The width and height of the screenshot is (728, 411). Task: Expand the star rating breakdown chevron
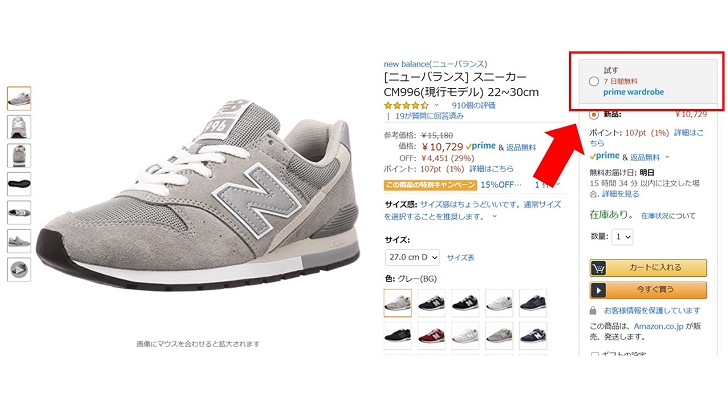point(436,105)
